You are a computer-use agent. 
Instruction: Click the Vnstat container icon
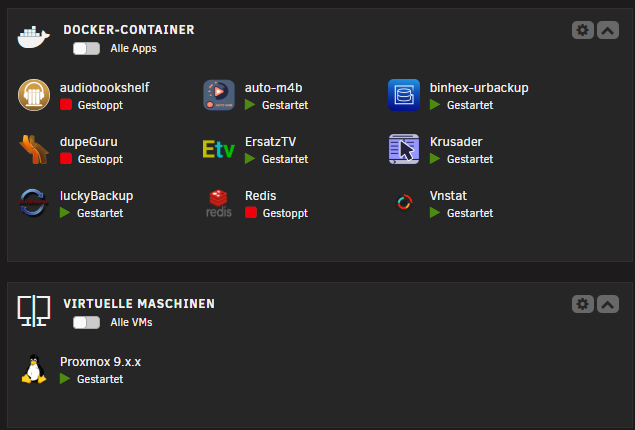click(x=404, y=203)
